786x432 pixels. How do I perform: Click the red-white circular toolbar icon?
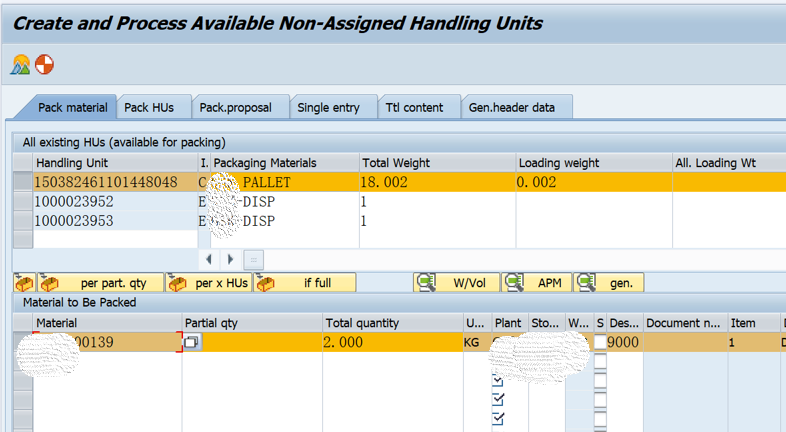tap(45, 65)
